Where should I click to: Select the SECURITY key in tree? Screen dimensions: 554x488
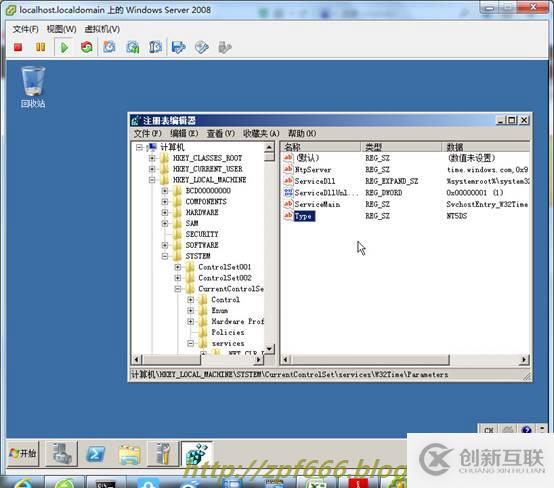tap(202, 234)
